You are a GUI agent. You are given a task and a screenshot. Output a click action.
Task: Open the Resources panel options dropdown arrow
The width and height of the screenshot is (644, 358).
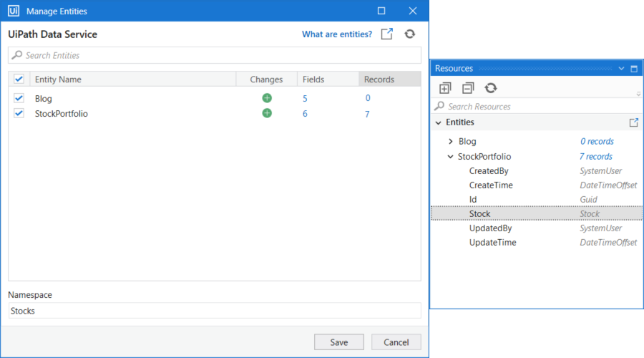(x=621, y=69)
